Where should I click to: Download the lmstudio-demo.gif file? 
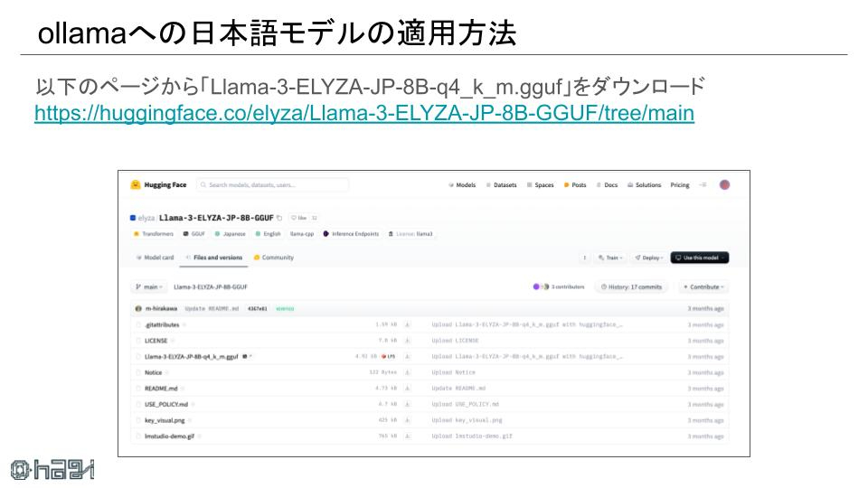click(x=408, y=437)
